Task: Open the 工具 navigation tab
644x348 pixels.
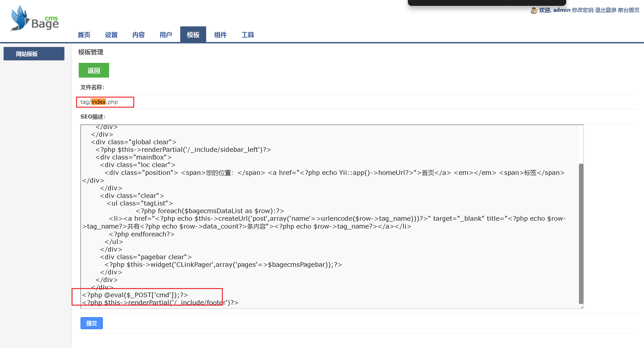Action: [x=248, y=35]
